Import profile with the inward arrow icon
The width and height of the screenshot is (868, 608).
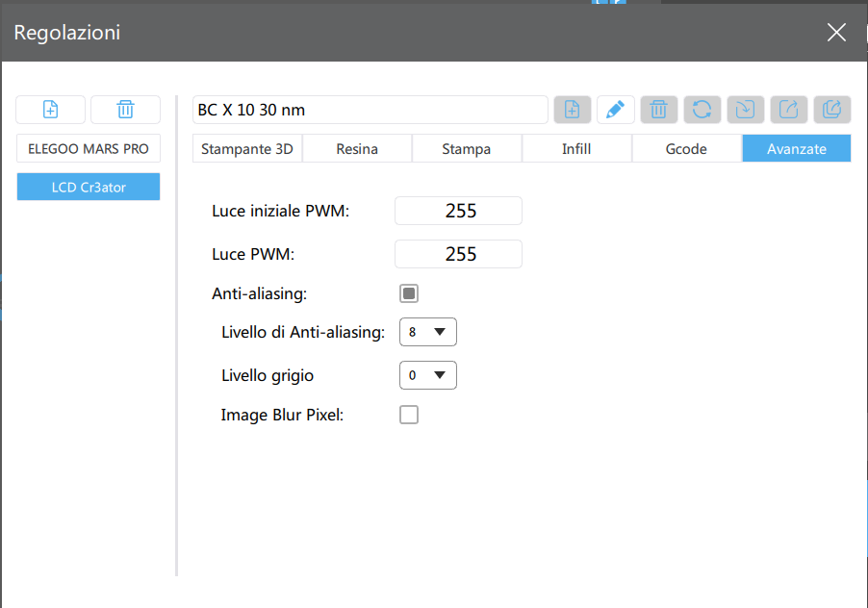(x=746, y=110)
